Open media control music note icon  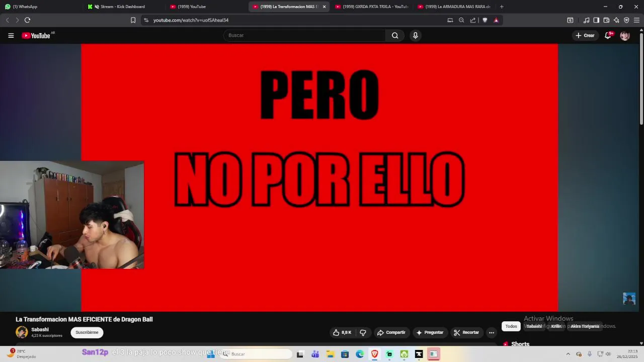tap(586, 20)
